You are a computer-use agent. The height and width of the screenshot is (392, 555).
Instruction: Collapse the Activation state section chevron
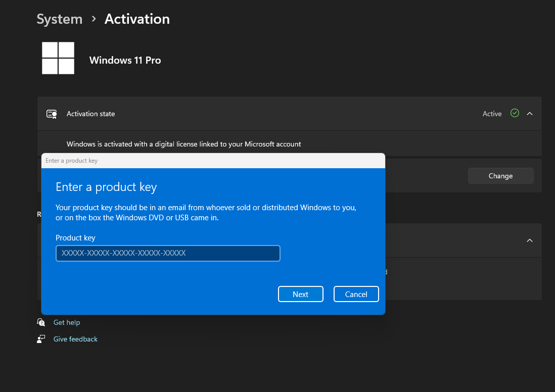point(530,114)
